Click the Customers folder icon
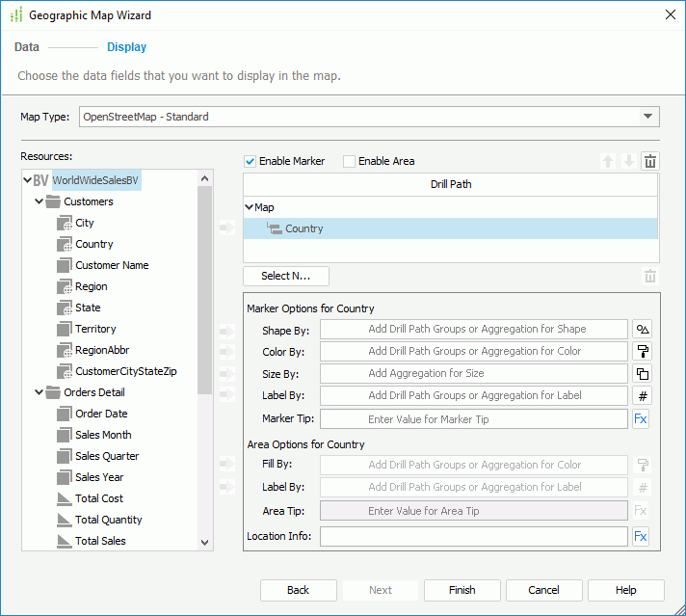686x616 pixels. (53, 201)
